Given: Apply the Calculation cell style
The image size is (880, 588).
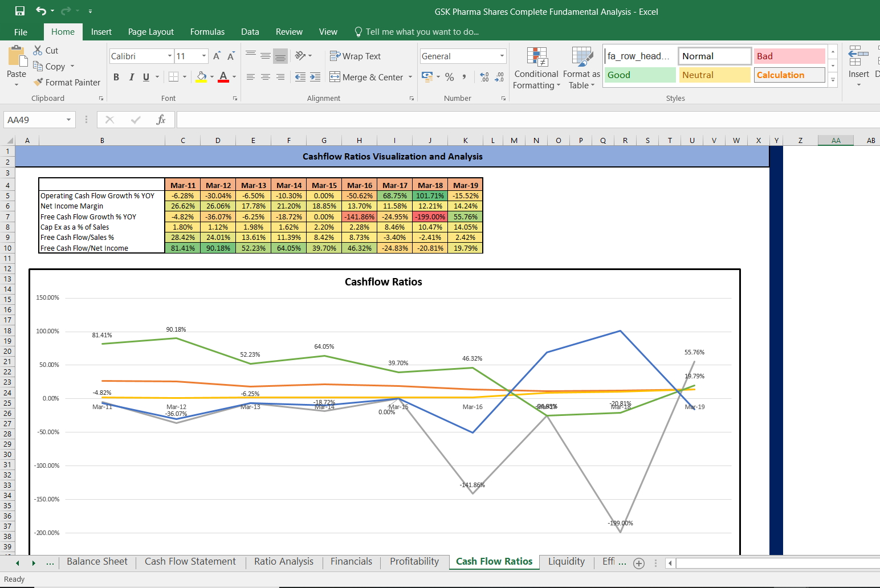Looking at the screenshot, I should [789, 75].
